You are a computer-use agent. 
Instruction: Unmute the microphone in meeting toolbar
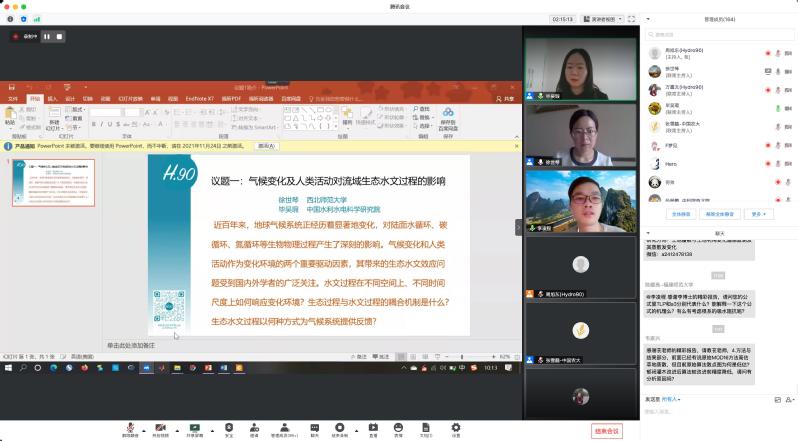pos(129,427)
